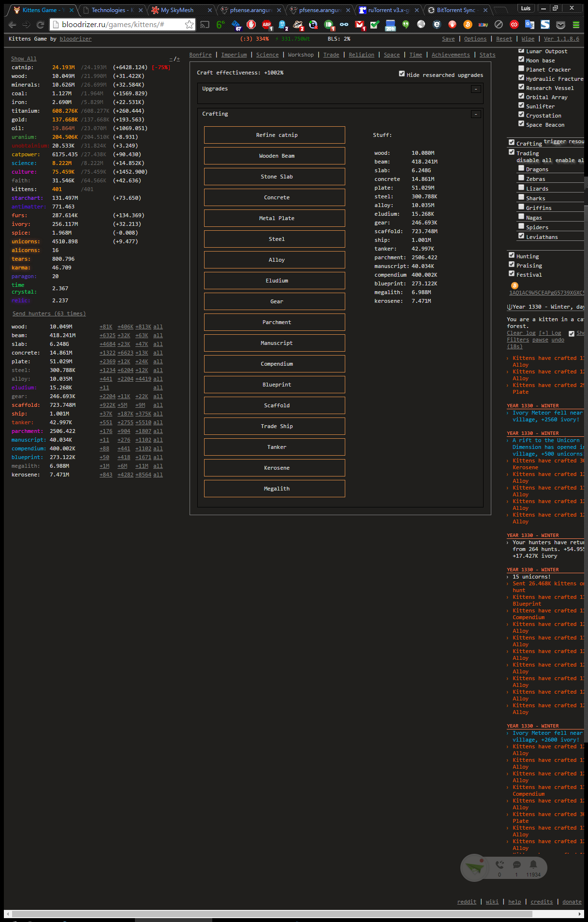Collapse the Crafting panel

point(476,114)
